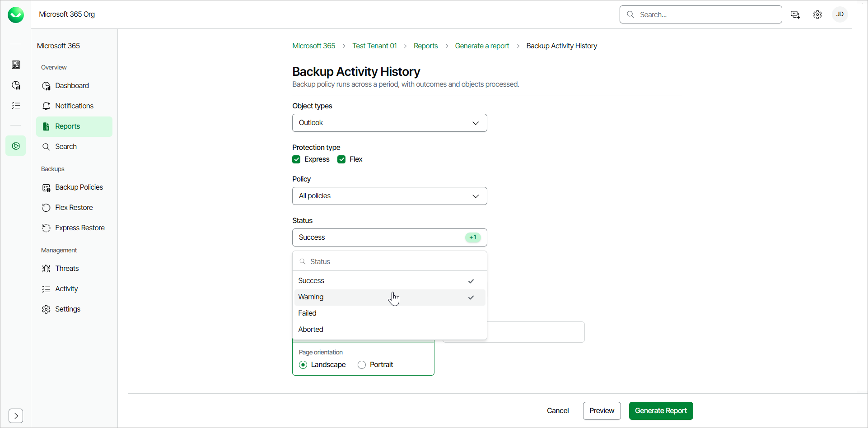Go to Dashboard in sidebar

[x=75, y=86]
